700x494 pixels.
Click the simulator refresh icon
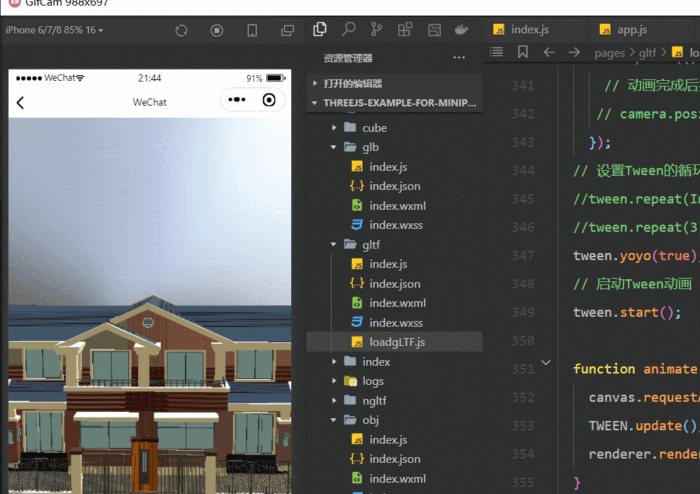click(181, 30)
